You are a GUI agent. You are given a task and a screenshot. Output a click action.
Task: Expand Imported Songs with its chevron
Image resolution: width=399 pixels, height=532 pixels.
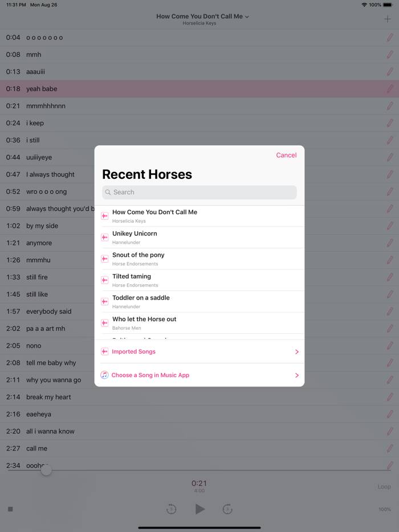click(297, 352)
